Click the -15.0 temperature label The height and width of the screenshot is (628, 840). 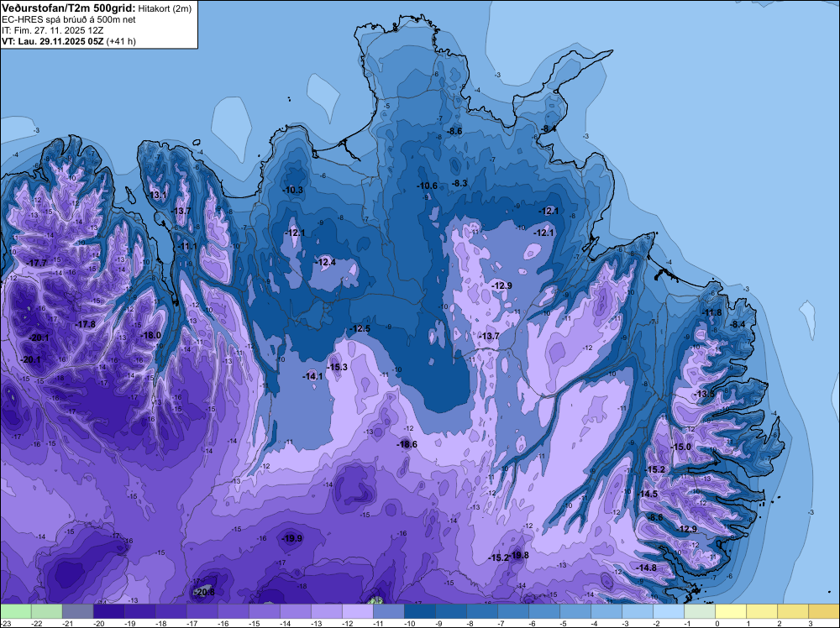pyautogui.click(x=681, y=447)
